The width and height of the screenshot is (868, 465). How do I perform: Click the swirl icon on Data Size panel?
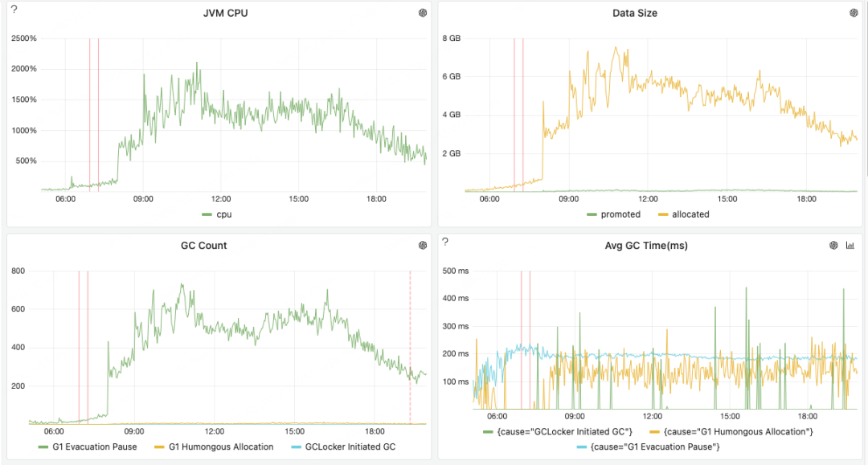pyautogui.click(x=854, y=13)
